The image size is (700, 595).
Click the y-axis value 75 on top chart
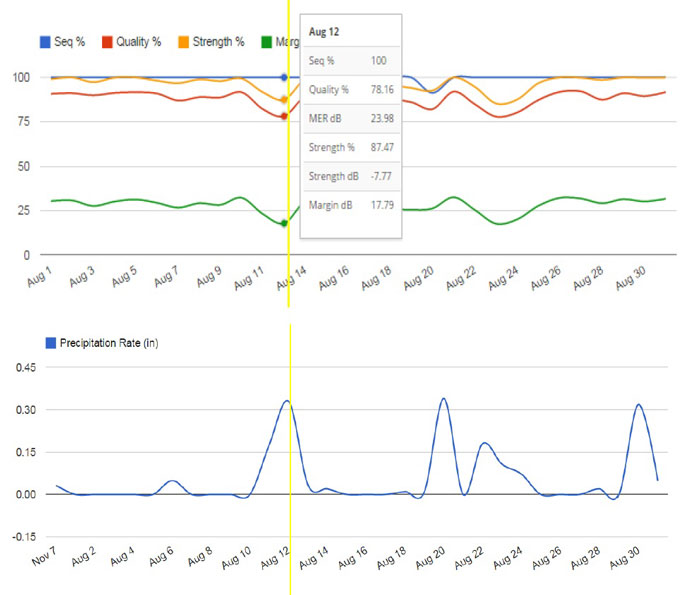click(24, 121)
